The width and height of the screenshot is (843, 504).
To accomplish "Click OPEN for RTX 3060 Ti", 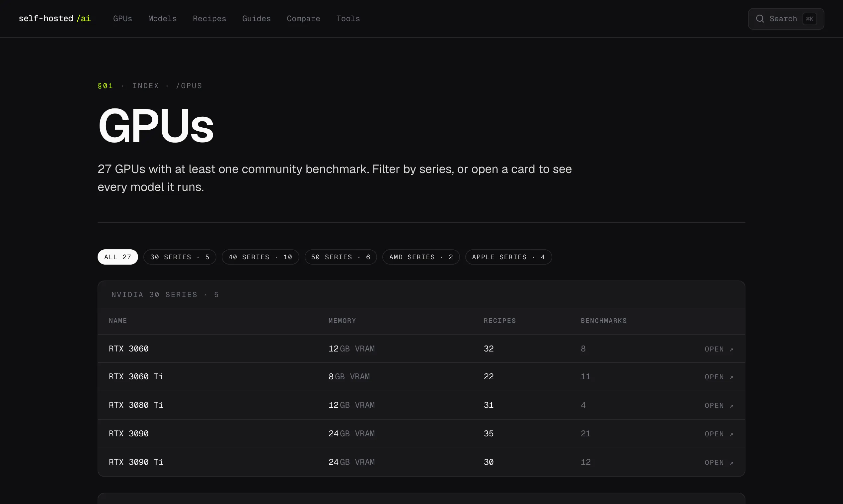I will pyautogui.click(x=719, y=377).
